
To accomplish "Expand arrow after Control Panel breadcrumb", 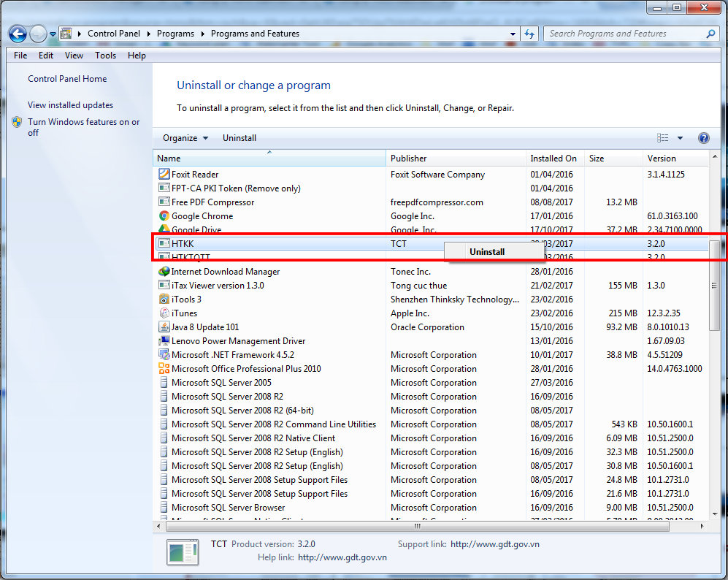I will pyautogui.click(x=148, y=34).
